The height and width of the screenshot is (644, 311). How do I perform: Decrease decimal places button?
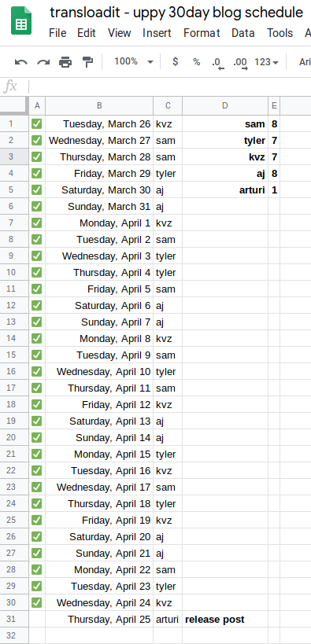pyautogui.click(x=218, y=63)
